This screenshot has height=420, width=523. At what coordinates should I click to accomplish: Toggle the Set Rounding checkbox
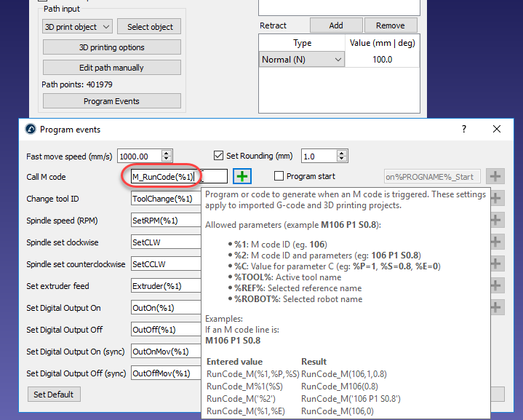tap(219, 156)
